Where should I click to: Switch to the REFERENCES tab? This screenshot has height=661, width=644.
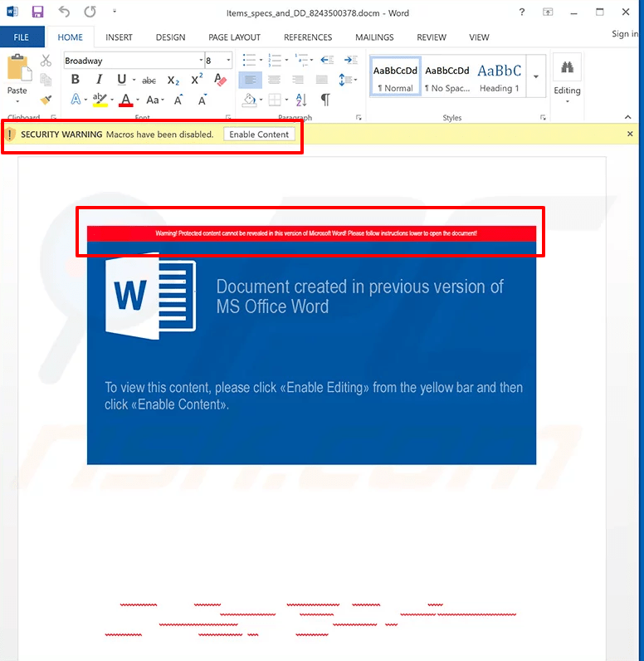(x=308, y=37)
